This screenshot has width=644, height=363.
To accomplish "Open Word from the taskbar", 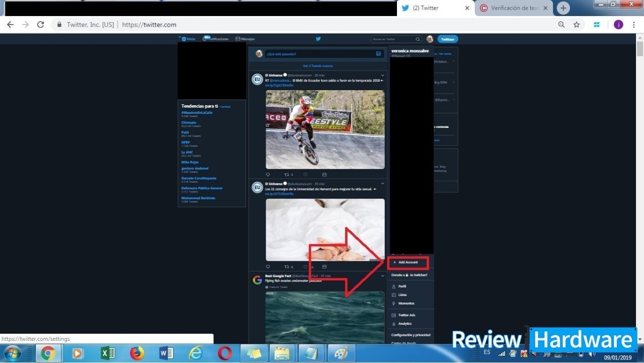I will [166, 353].
